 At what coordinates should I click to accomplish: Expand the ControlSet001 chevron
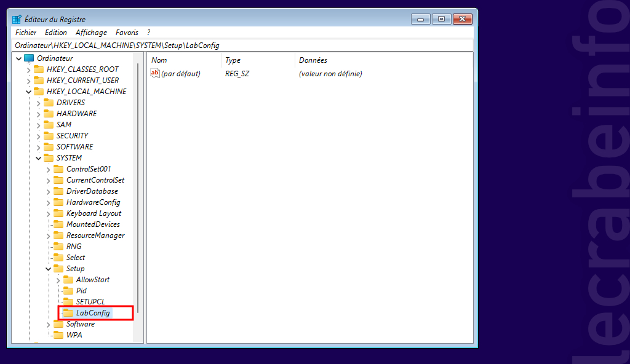(48, 170)
